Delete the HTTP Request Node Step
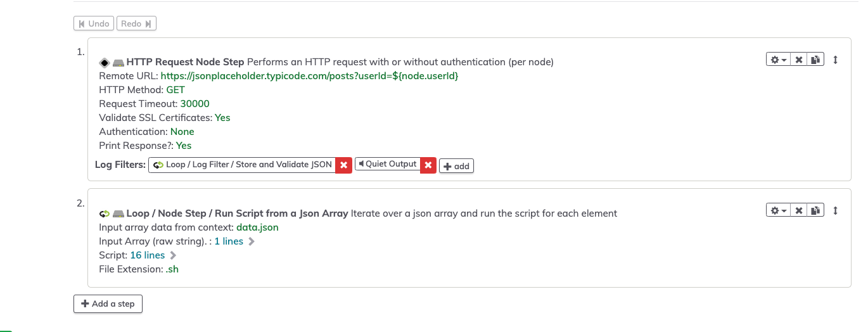868x332 pixels. (800, 60)
